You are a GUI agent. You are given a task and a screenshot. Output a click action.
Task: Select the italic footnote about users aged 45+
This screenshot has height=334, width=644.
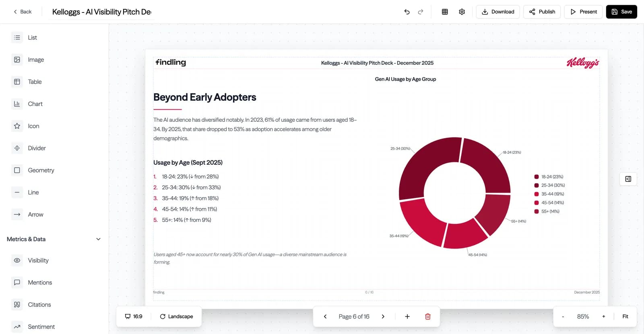coord(250,258)
